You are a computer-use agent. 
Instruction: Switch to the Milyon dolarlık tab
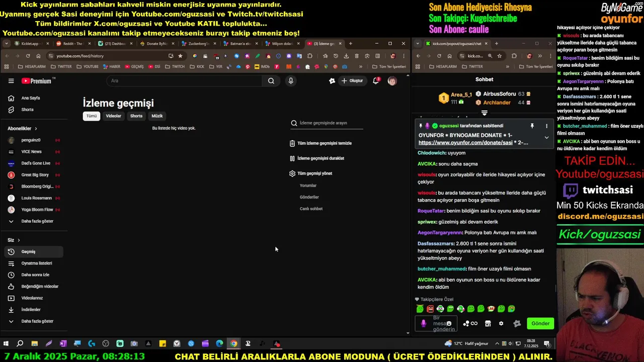[282, 44]
